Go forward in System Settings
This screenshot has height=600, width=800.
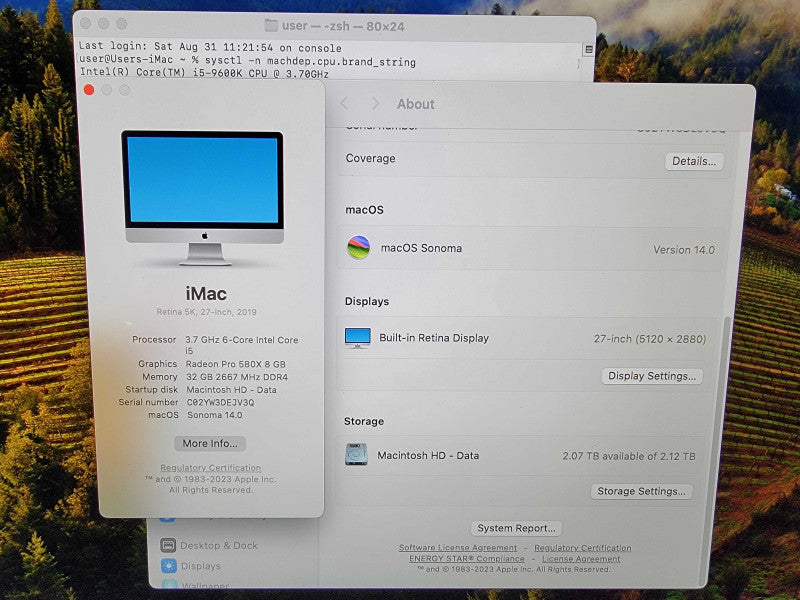(x=376, y=104)
